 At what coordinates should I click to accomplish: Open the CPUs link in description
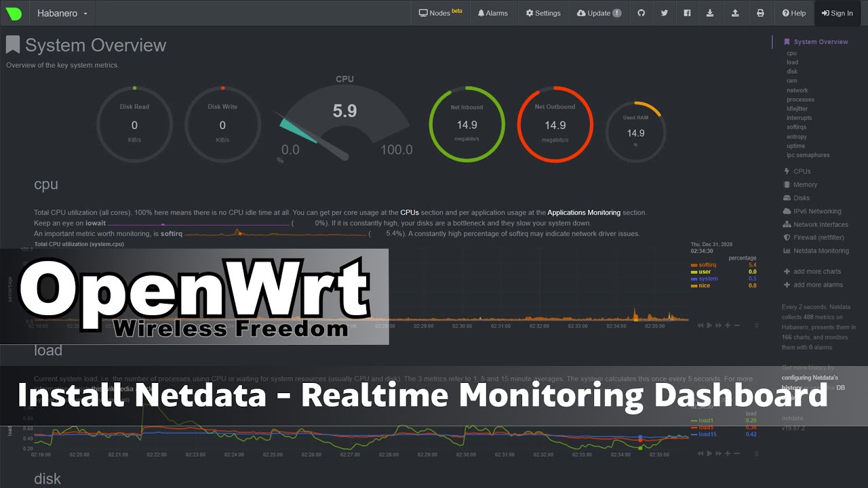[x=410, y=212]
